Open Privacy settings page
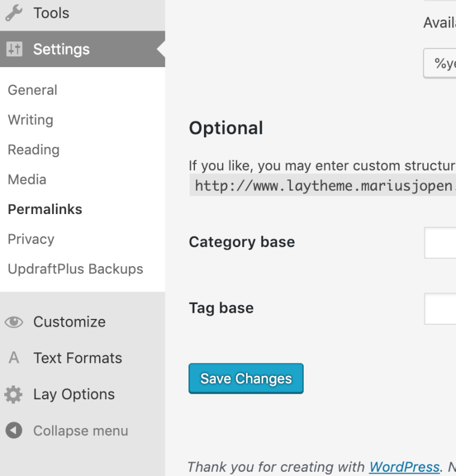This screenshot has width=456, height=476. point(31,239)
